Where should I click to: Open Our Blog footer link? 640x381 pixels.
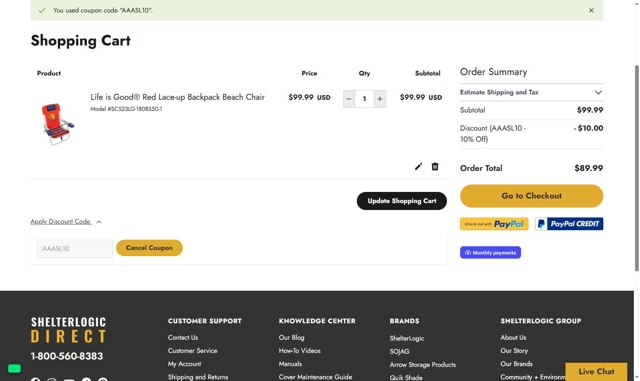[x=291, y=338]
